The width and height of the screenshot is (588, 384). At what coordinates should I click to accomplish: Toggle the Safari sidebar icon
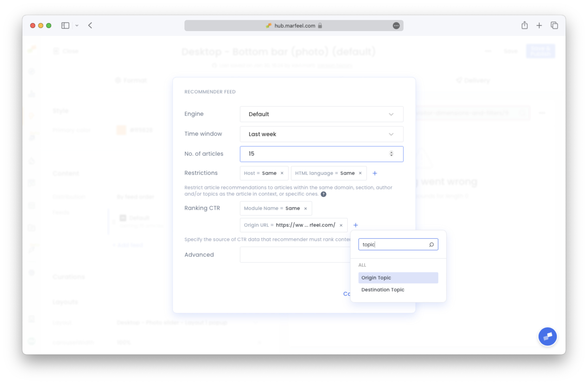pyautogui.click(x=65, y=26)
